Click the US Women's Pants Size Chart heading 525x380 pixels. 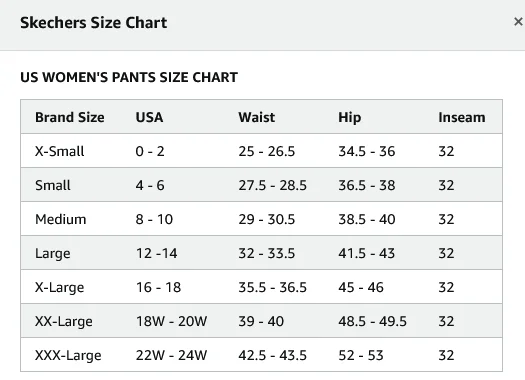[129, 77]
